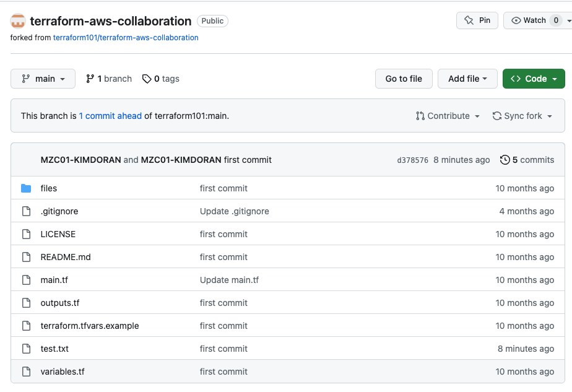This screenshot has width=572, height=392.
Task: Open the Add file dropdown
Action: tap(467, 79)
